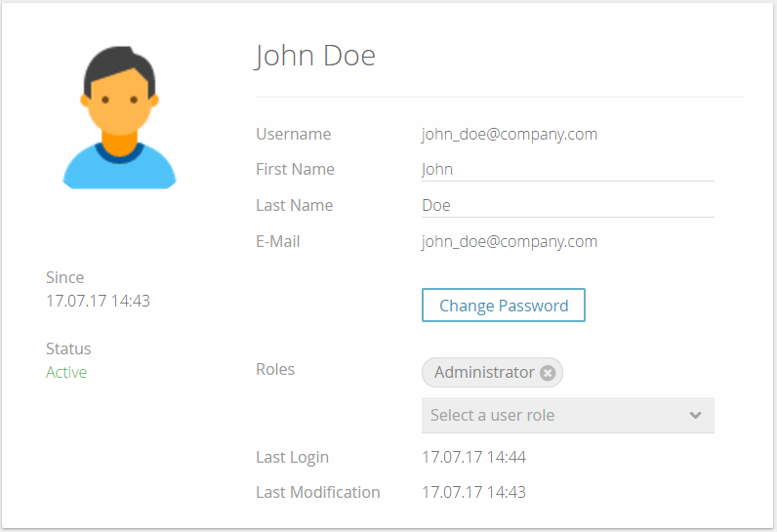This screenshot has width=777, height=532.
Task: Click the Last Login label
Action: tap(293, 457)
